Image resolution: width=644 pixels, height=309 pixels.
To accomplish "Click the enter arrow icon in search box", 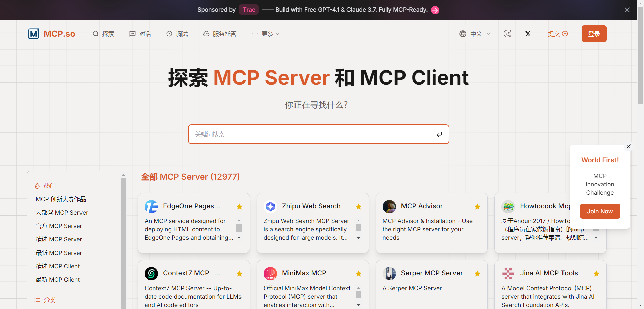I will [x=439, y=134].
